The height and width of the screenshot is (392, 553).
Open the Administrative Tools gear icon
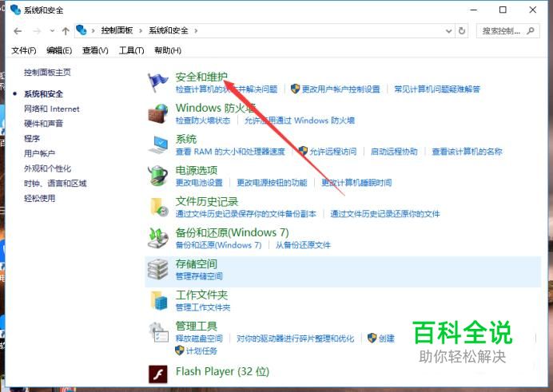click(157, 332)
